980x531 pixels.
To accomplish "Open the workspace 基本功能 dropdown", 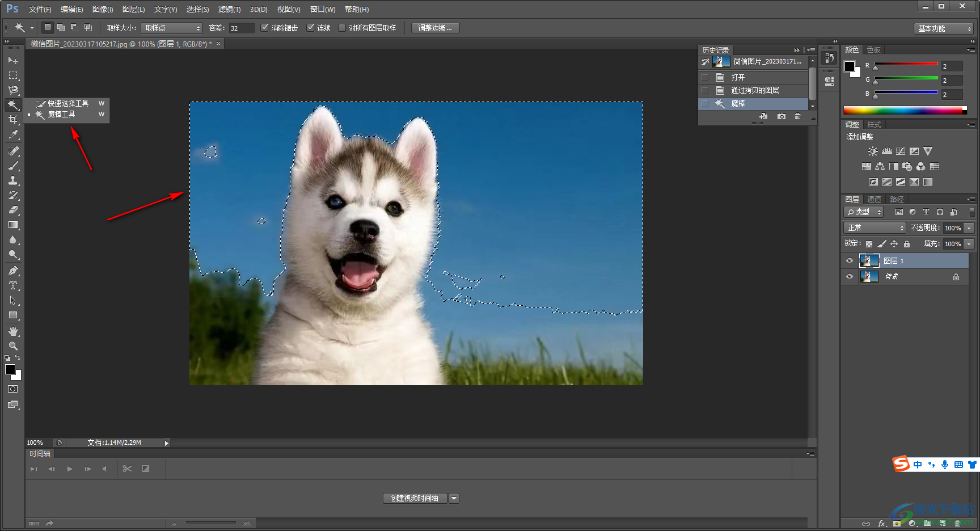I will coord(944,28).
